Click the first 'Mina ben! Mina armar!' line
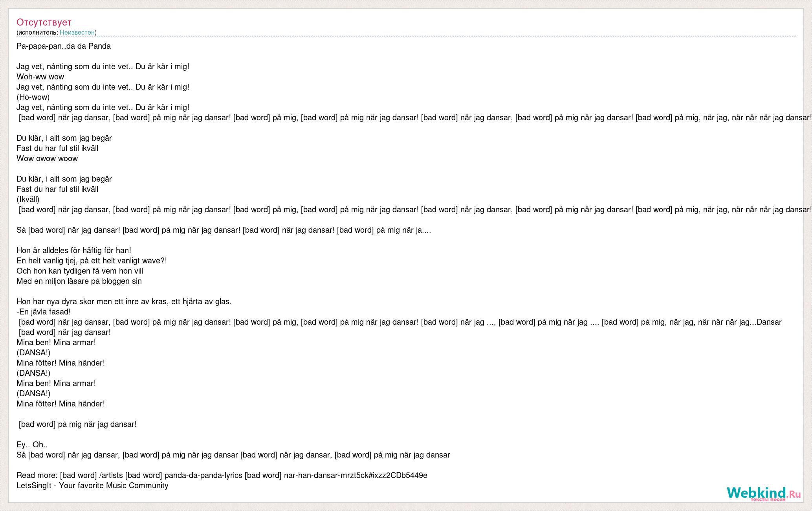The width and height of the screenshot is (812, 511). click(56, 342)
